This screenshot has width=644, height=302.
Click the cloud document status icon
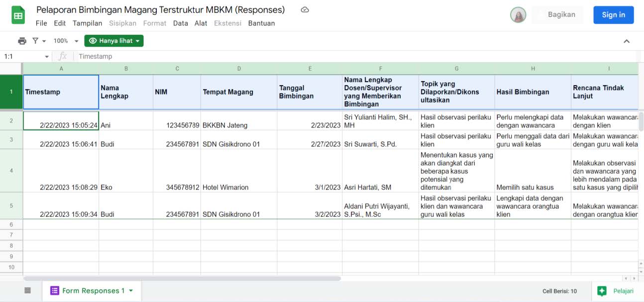click(305, 10)
